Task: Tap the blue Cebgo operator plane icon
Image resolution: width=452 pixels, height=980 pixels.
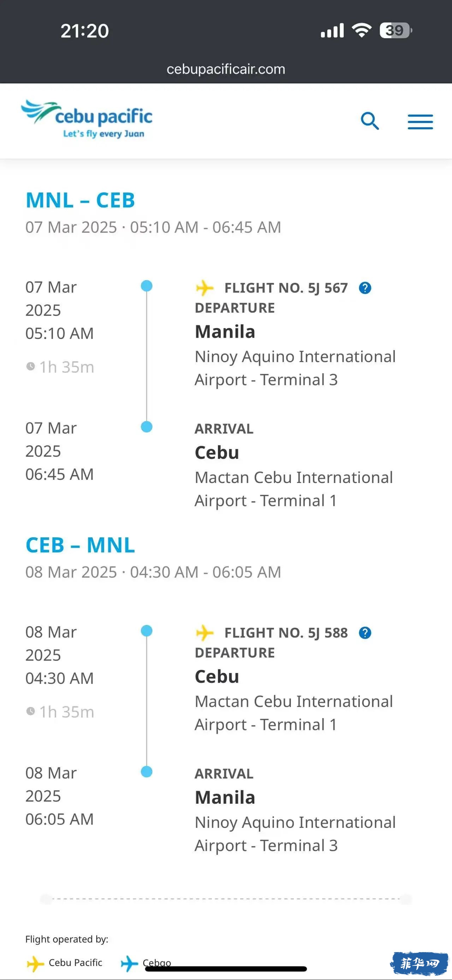Action: pyautogui.click(x=129, y=964)
